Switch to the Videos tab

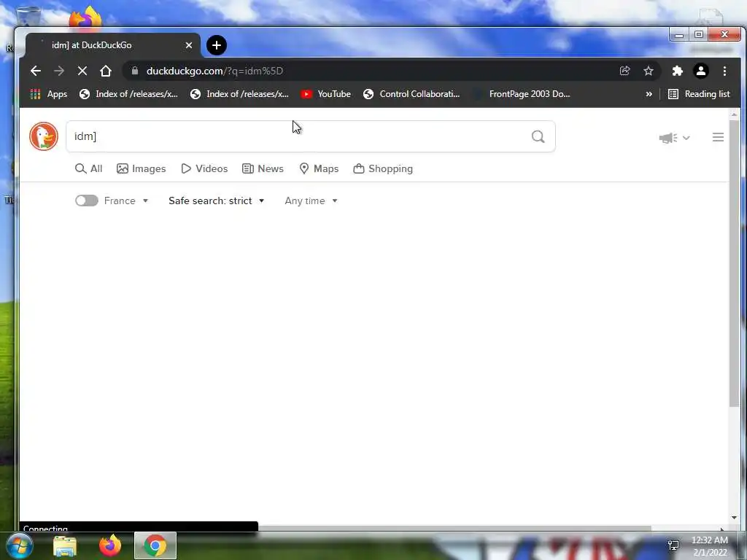point(204,168)
